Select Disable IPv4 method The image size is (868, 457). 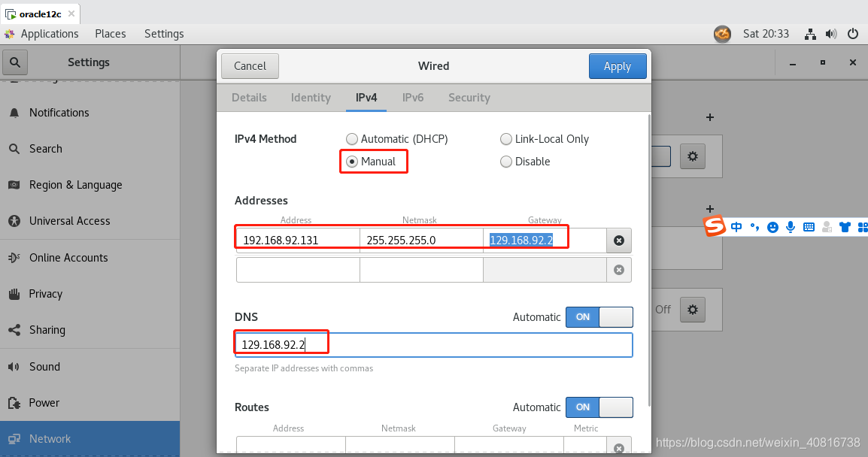coord(525,162)
